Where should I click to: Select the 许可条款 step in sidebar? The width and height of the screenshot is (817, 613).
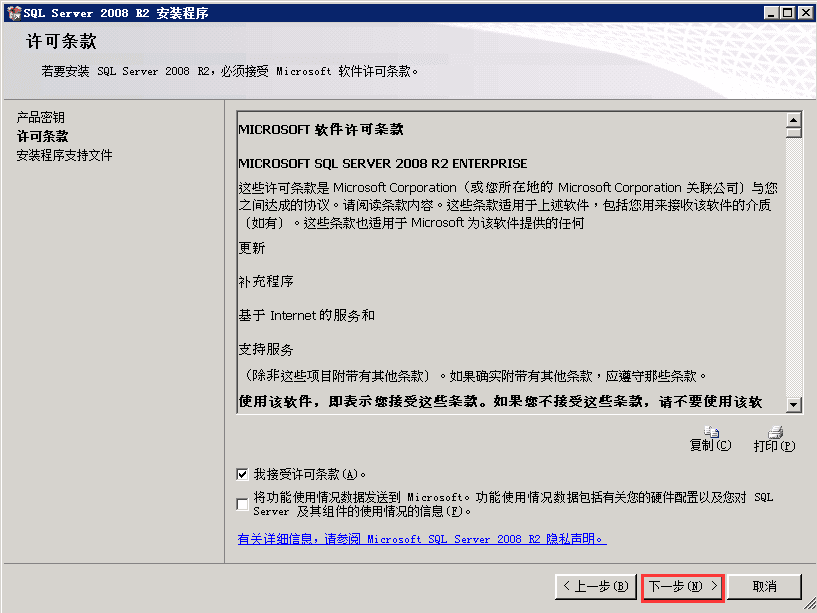tap(43, 136)
